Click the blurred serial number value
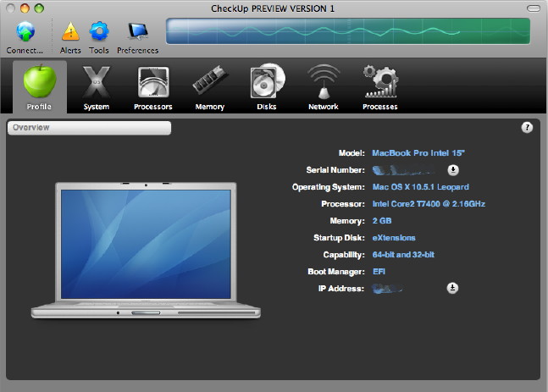This screenshot has width=548, height=392. tap(404, 170)
